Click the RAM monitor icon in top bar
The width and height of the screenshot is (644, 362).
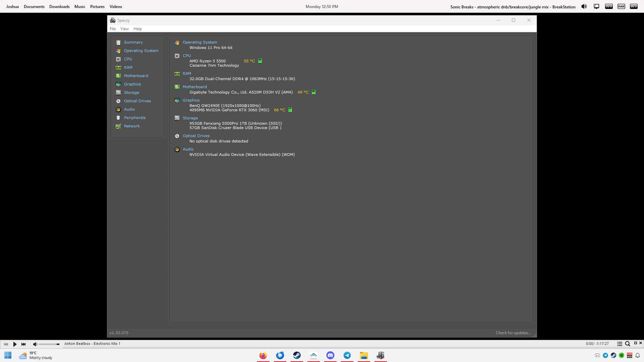click(621, 6)
